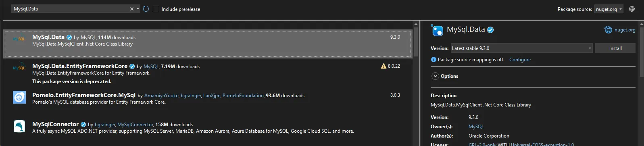644x146 pixels.
Task: Open the search box history dropdown arrow
Action: pyautogui.click(x=138, y=9)
